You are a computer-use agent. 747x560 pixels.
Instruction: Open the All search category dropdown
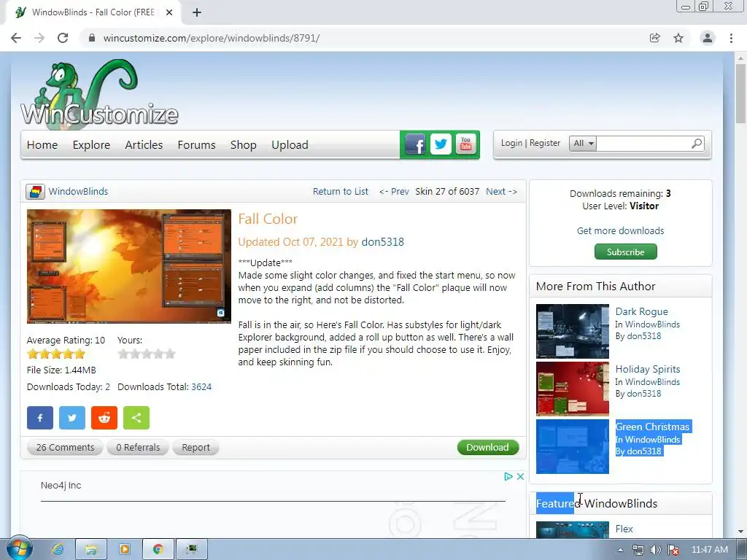(x=583, y=144)
